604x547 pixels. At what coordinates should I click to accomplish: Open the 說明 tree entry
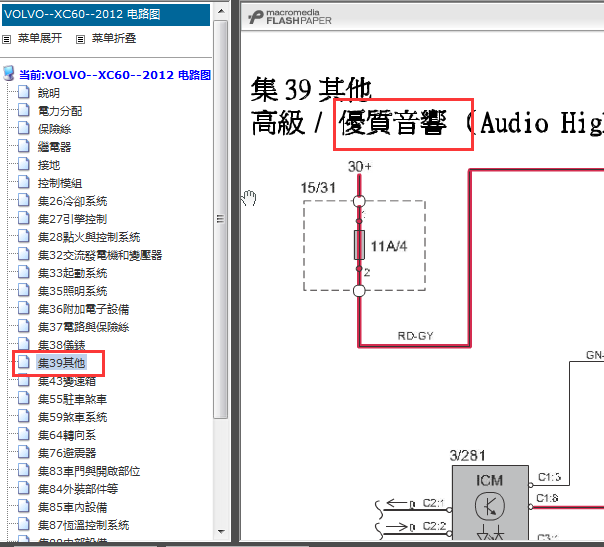click(x=49, y=93)
